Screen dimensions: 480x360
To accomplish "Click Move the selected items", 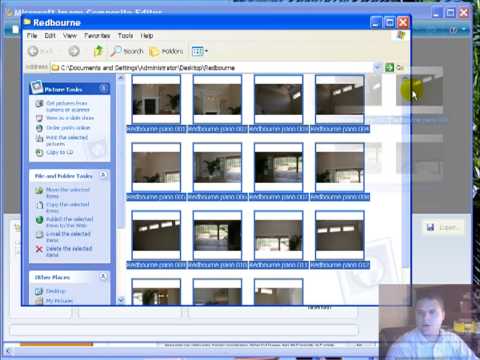I will coord(68,193).
